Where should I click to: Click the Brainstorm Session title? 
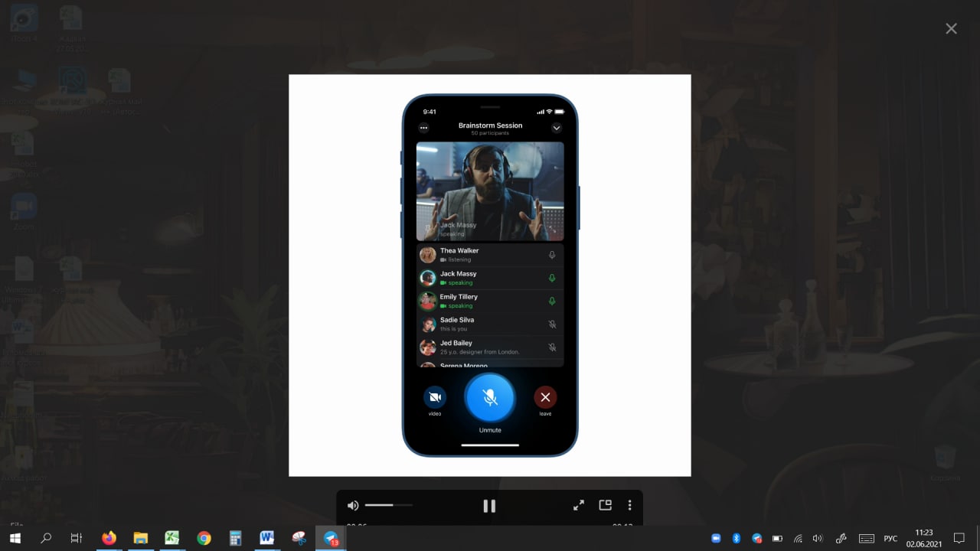pos(490,126)
